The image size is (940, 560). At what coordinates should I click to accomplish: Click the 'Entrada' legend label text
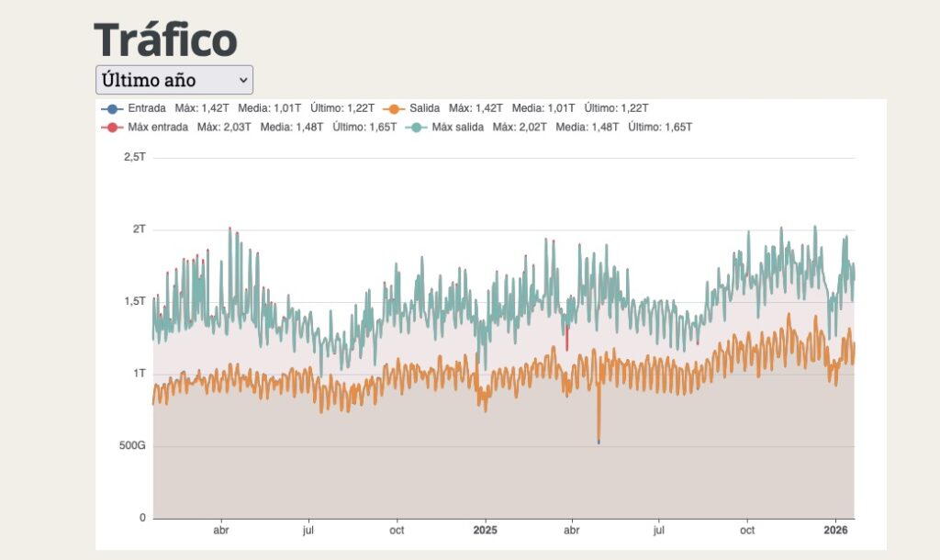pyautogui.click(x=147, y=108)
